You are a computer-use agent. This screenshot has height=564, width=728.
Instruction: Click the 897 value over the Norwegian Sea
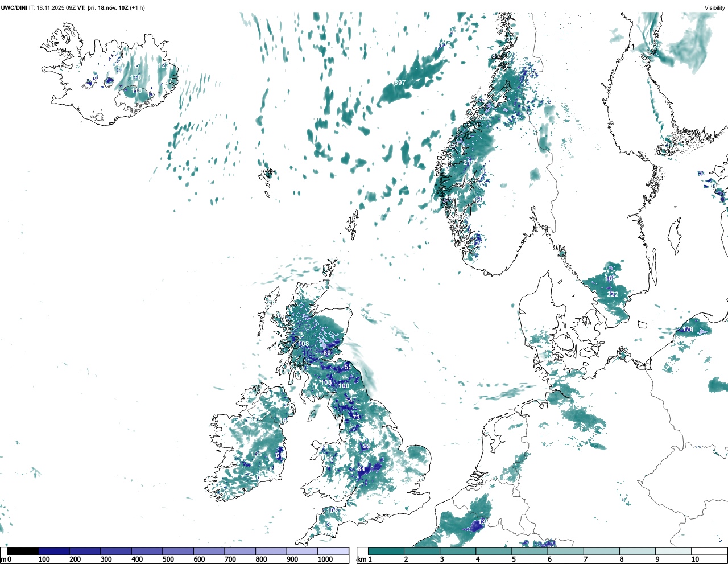tap(400, 83)
